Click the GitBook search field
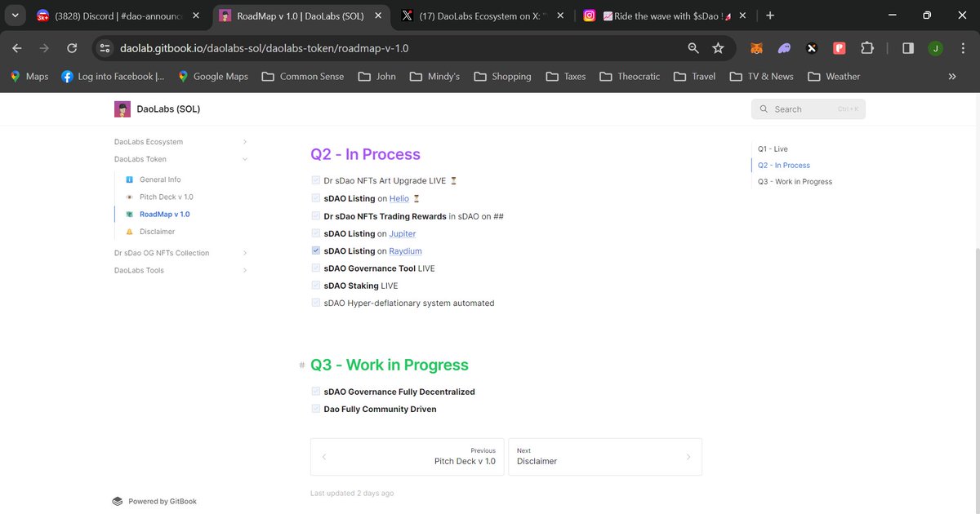980x514 pixels. (808, 109)
